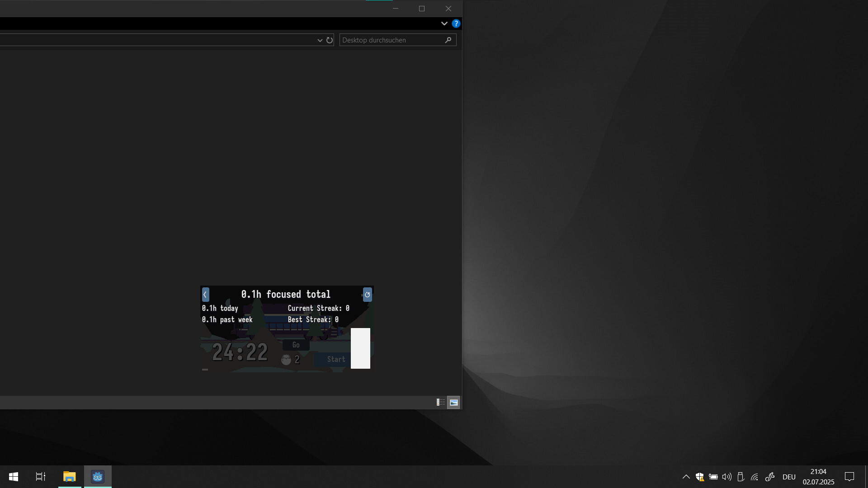
Task: Expand hidden icons in the system tray
Action: point(685,477)
